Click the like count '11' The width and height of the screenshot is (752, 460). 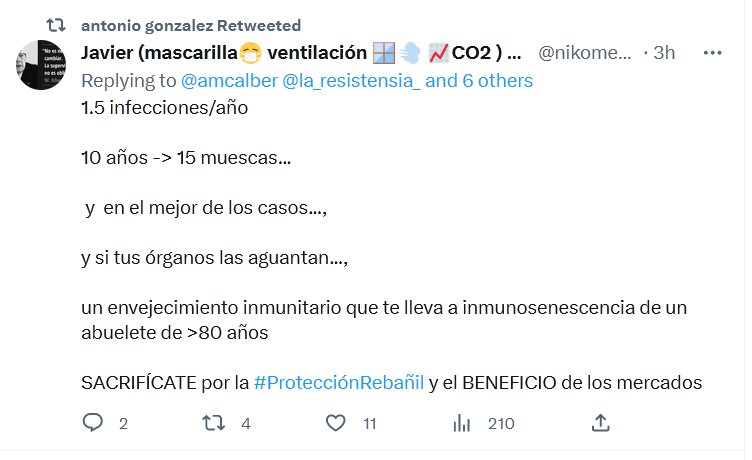pyautogui.click(x=369, y=424)
